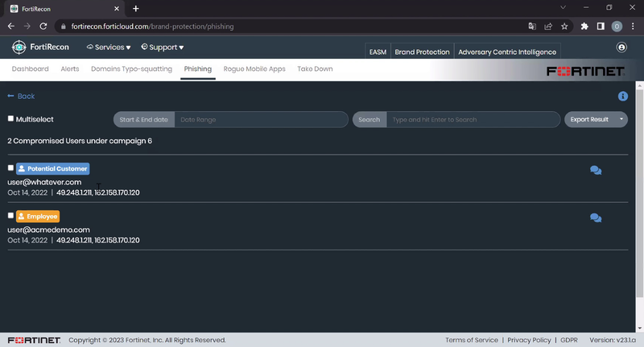Viewport: 644px width, 347px height.
Task: Click the translate page icon
Action: 532,27
